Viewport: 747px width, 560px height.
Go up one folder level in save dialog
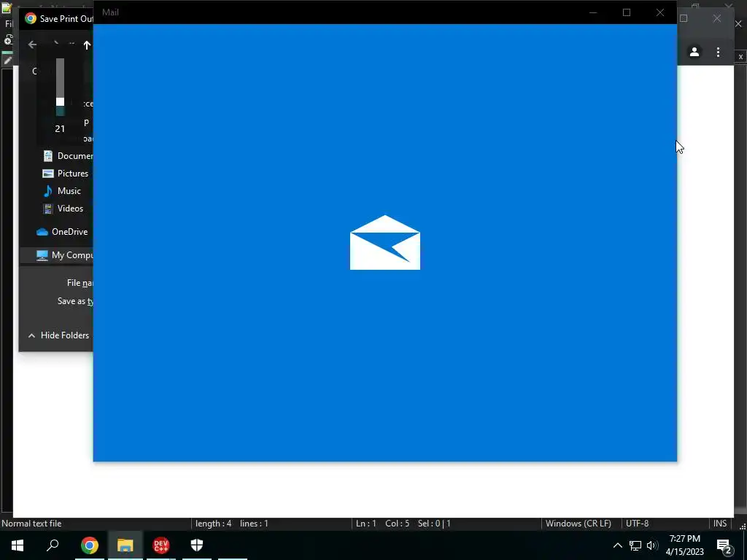(87, 45)
